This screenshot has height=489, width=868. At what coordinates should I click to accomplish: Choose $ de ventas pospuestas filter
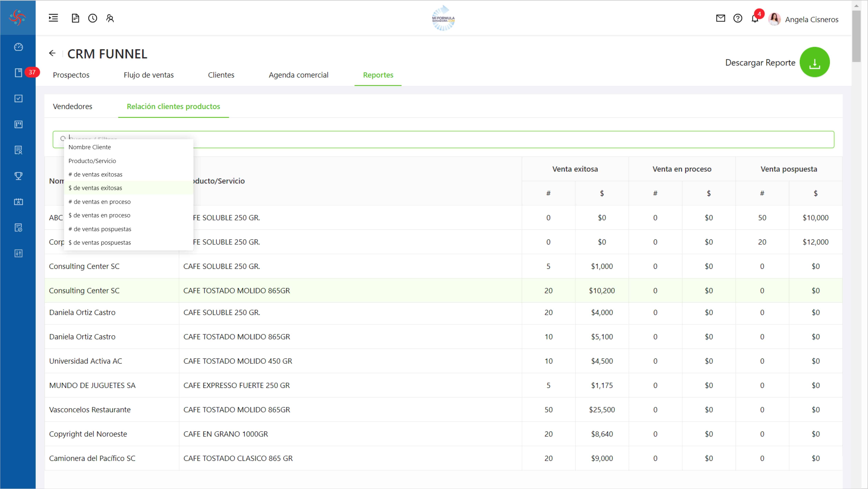tap(128, 242)
